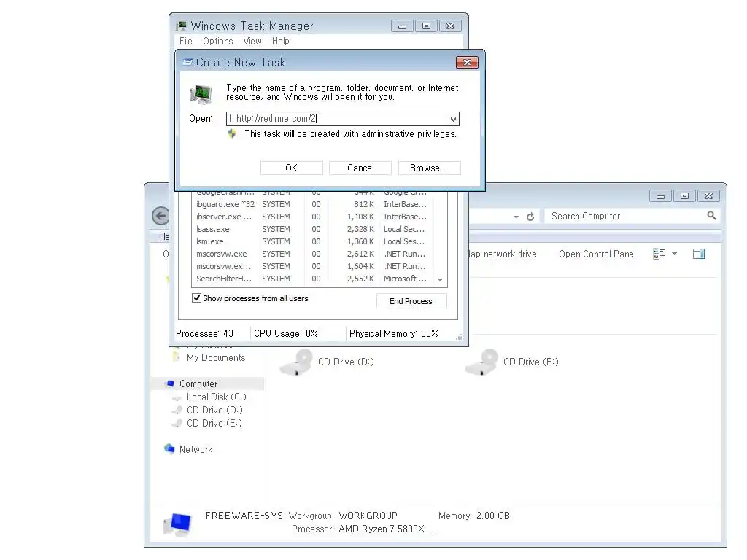The width and height of the screenshot is (747, 560).
Task: Click OK in Create New Task dialog
Action: [x=291, y=168]
